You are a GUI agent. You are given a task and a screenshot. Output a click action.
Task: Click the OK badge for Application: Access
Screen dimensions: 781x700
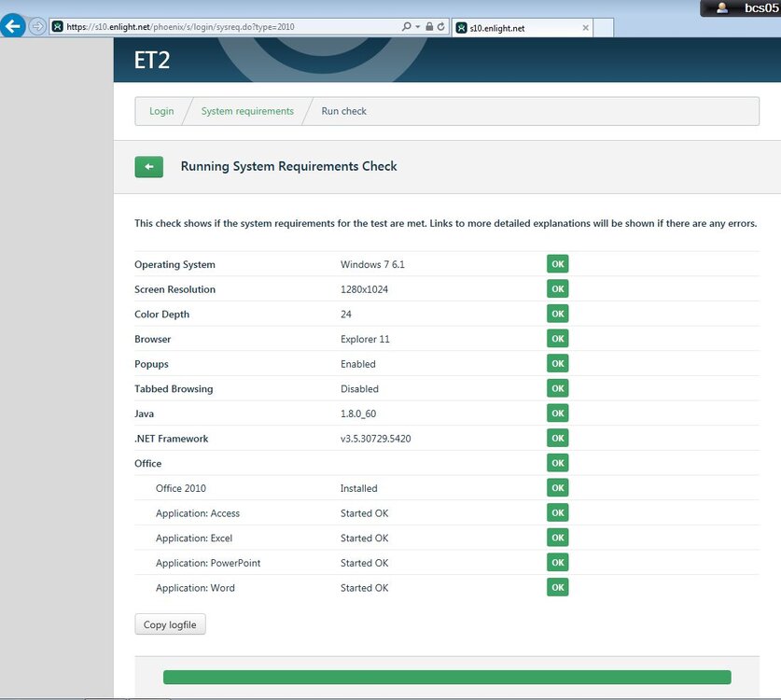[557, 513]
